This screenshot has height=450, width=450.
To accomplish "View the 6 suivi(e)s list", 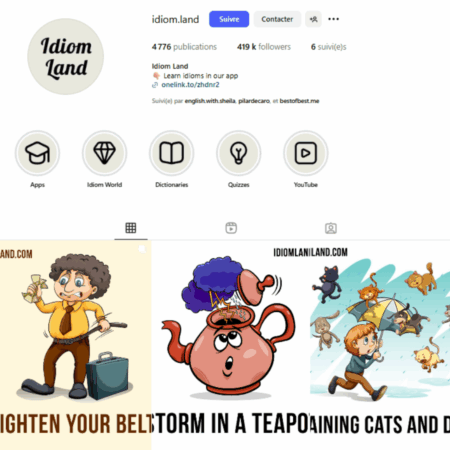I will [x=329, y=47].
